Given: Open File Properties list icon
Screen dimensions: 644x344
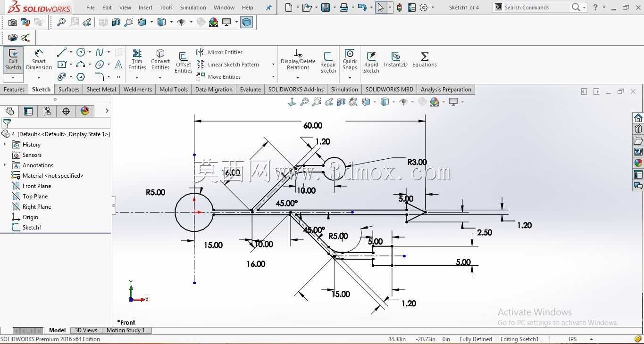Looking at the screenshot, I should (412, 8).
